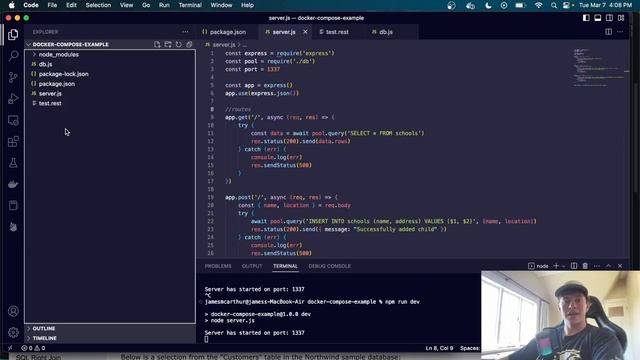Maximize the panel with up chevron
This screenshot has height=360, width=640.
pyautogui.click(x=609, y=266)
